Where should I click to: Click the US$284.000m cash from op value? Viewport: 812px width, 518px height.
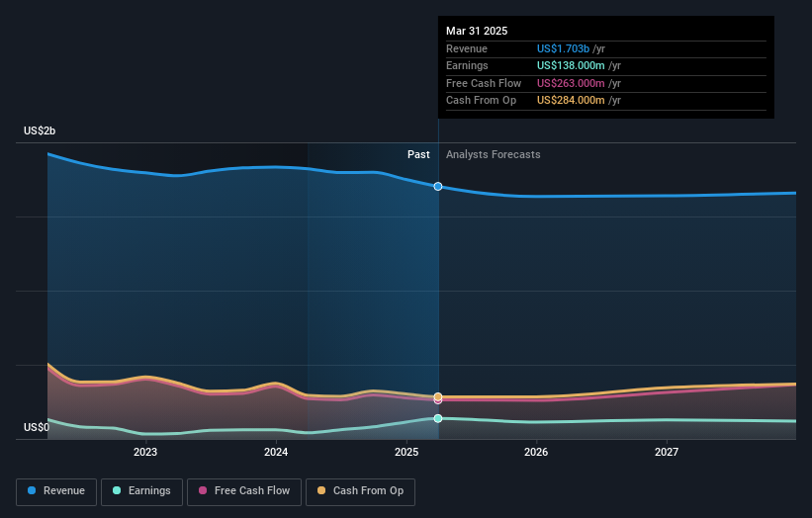(571, 101)
